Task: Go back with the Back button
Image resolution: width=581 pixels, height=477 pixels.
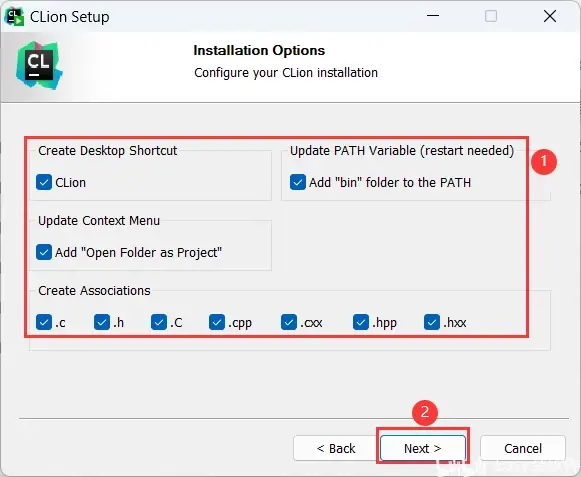Action: click(336, 448)
